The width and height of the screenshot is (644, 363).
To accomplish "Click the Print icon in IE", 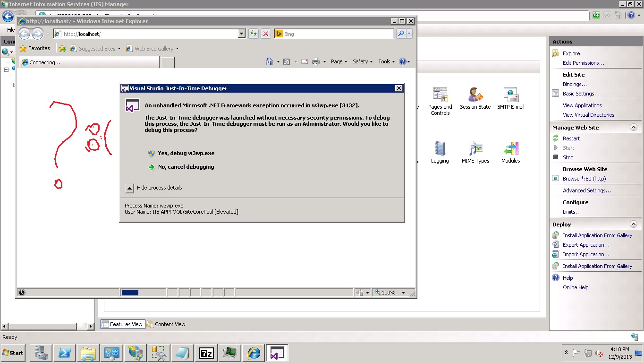I will point(316,61).
